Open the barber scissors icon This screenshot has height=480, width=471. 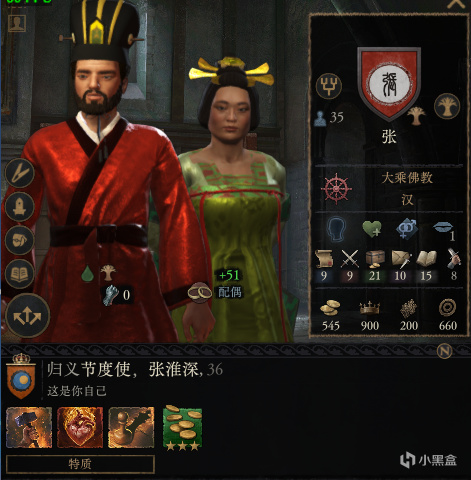(x=20, y=173)
